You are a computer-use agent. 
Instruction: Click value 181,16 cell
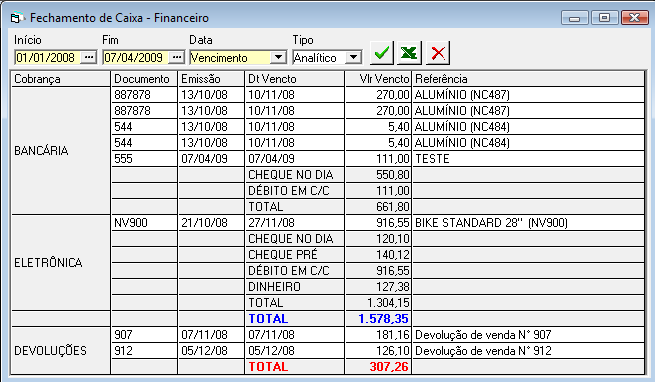click(x=378, y=335)
